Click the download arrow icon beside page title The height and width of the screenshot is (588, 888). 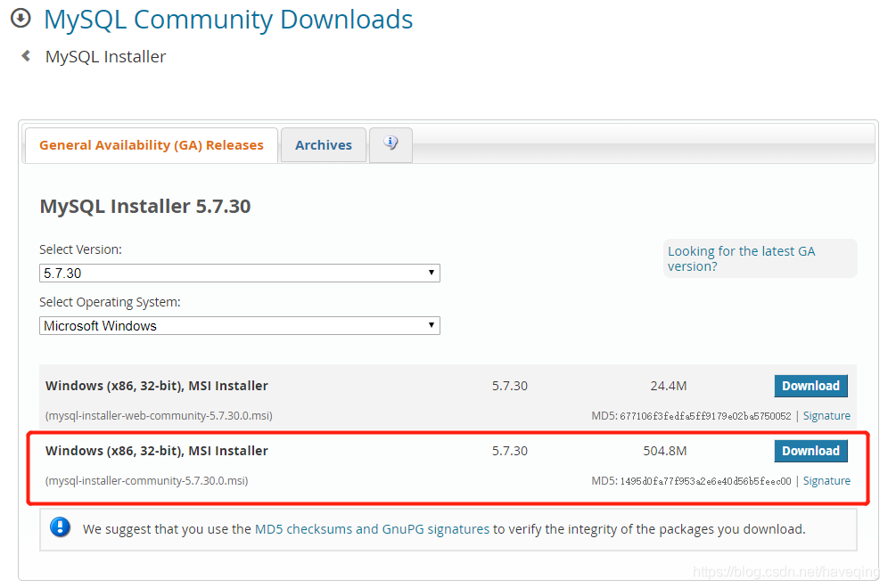pyautogui.click(x=20, y=18)
